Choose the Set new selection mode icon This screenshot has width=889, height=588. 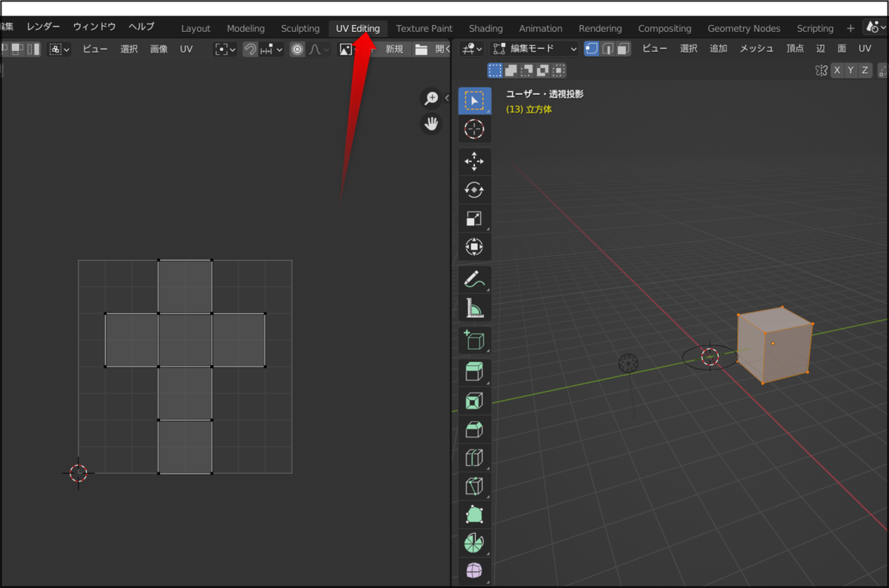point(494,70)
